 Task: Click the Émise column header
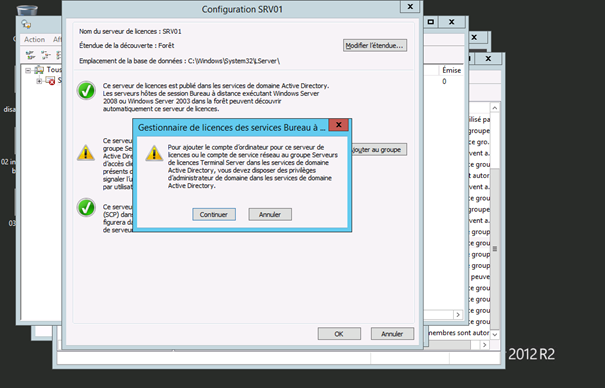coord(451,70)
